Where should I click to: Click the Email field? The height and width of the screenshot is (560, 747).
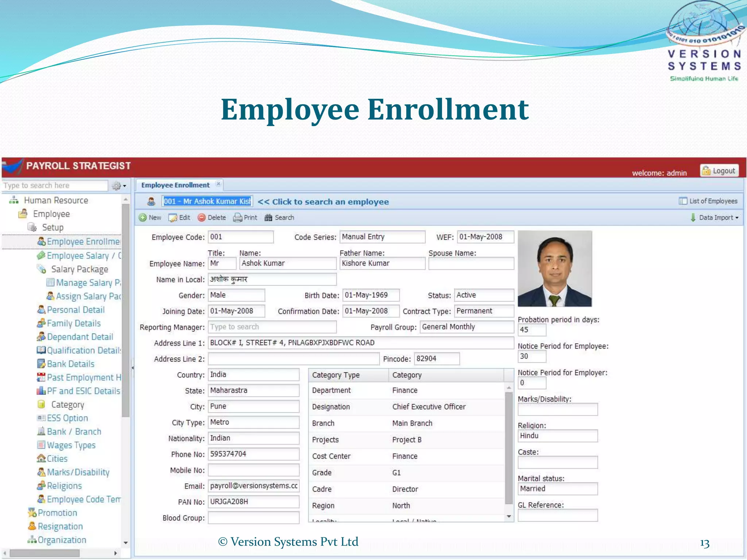click(253, 486)
